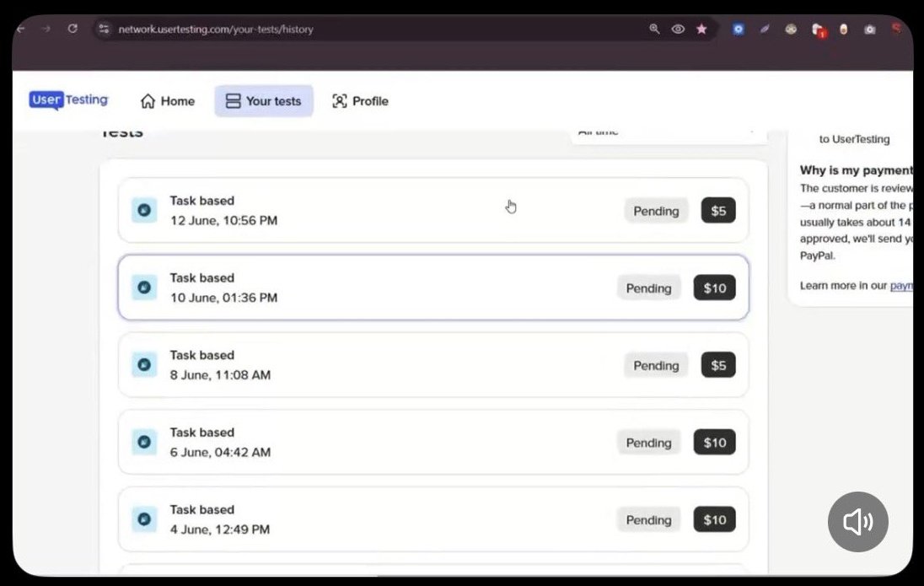This screenshot has height=586, width=924.
Task: Click the test icon for 8 June
Action: [x=144, y=364]
